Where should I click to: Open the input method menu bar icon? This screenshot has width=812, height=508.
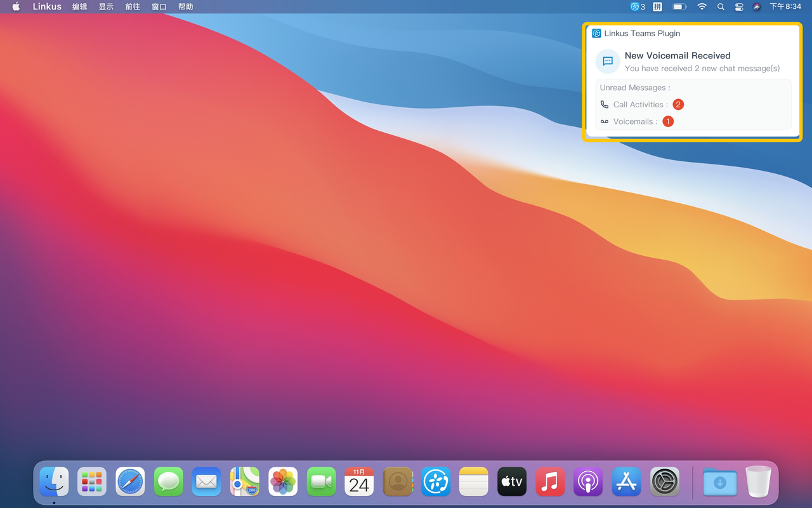(x=658, y=6)
